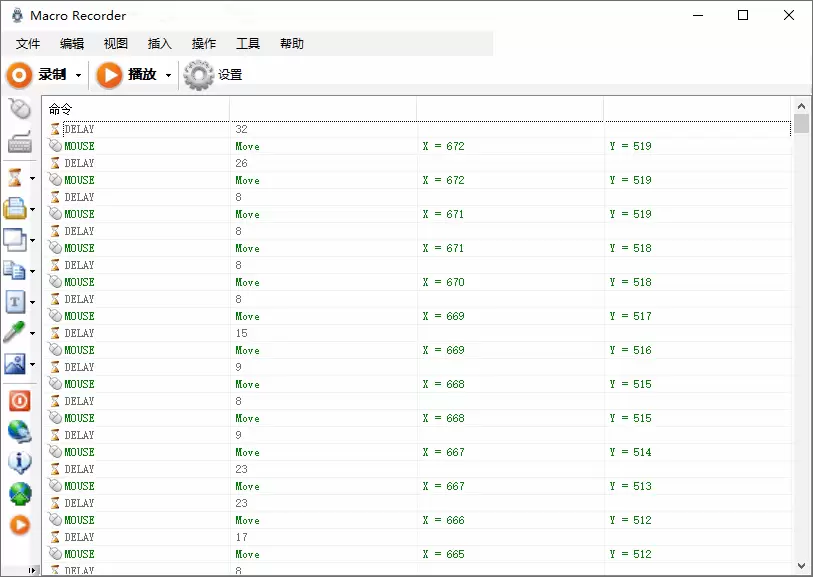Open the 文件 menu
Image resolution: width=813 pixels, height=577 pixels.
28,44
